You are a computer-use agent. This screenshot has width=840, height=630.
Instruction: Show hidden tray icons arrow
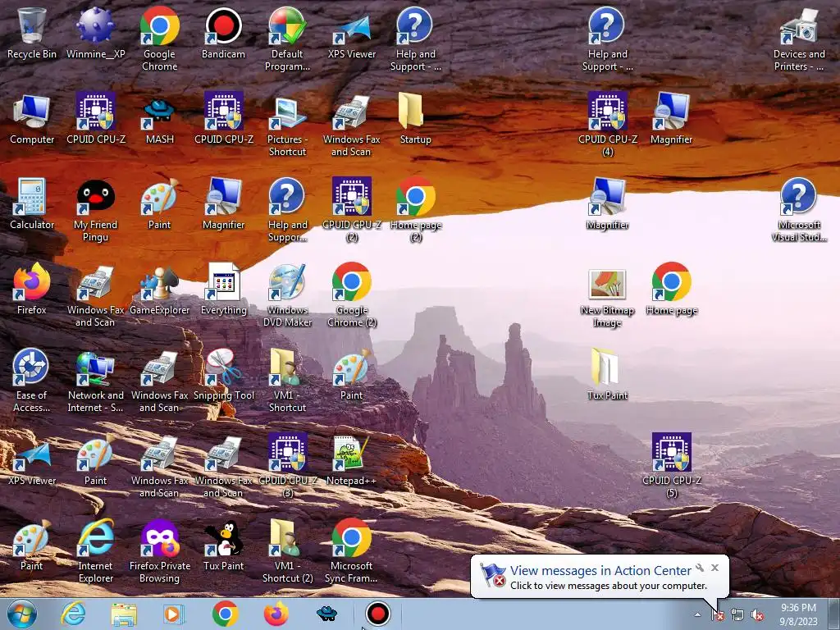[697, 615]
